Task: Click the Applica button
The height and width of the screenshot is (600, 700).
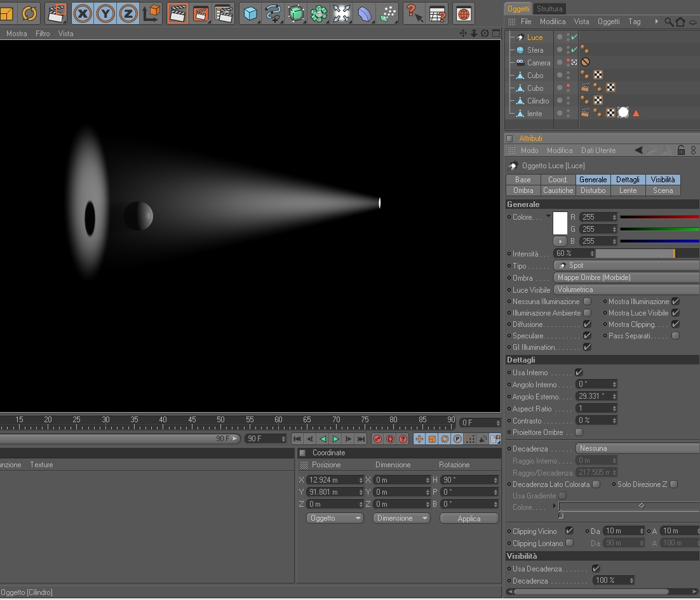Action: tap(469, 519)
